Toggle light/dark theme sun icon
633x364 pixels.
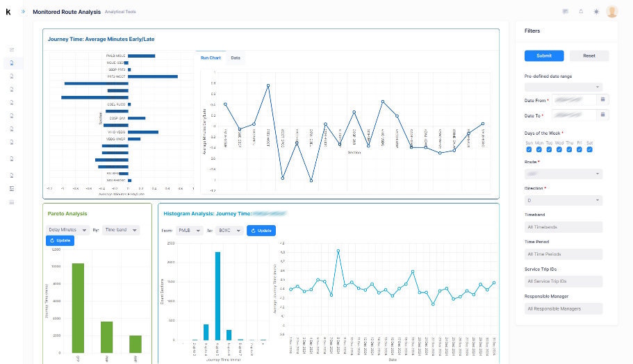[x=596, y=11]
